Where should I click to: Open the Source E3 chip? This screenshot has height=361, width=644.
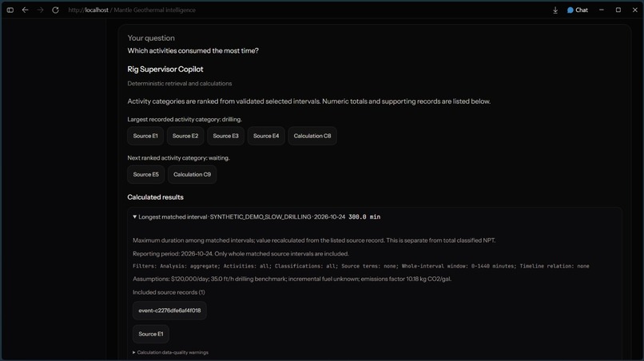coord(225,136)
